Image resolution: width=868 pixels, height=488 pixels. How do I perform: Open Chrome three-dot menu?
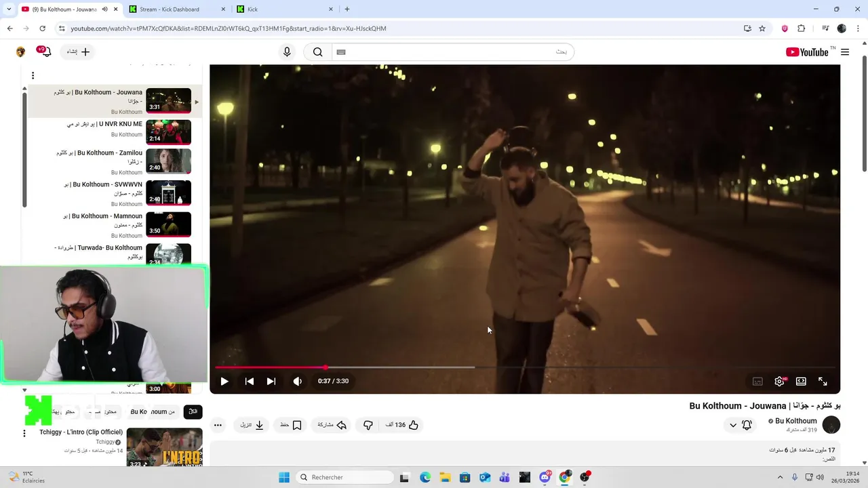pos(857,28)
